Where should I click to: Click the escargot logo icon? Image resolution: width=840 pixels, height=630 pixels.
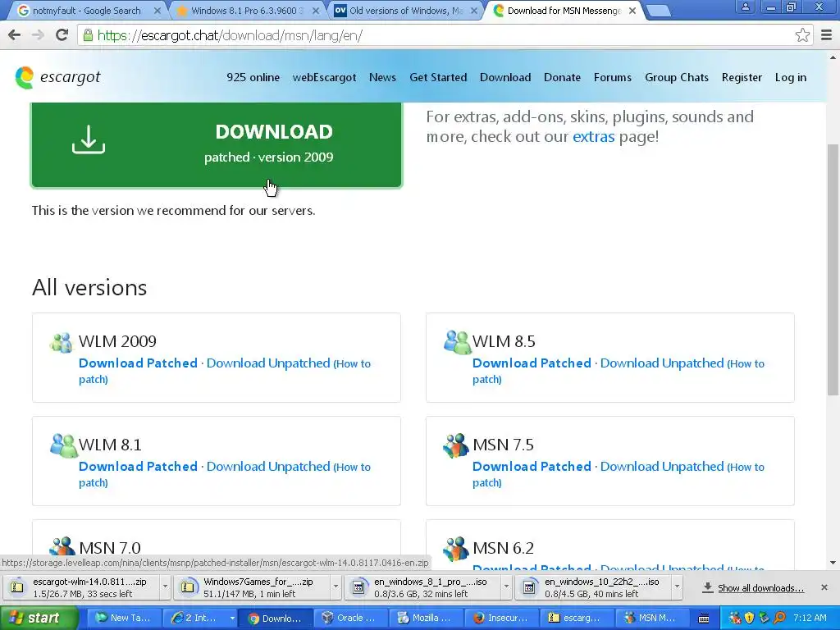pyautogui.click(x=24, y=77)
